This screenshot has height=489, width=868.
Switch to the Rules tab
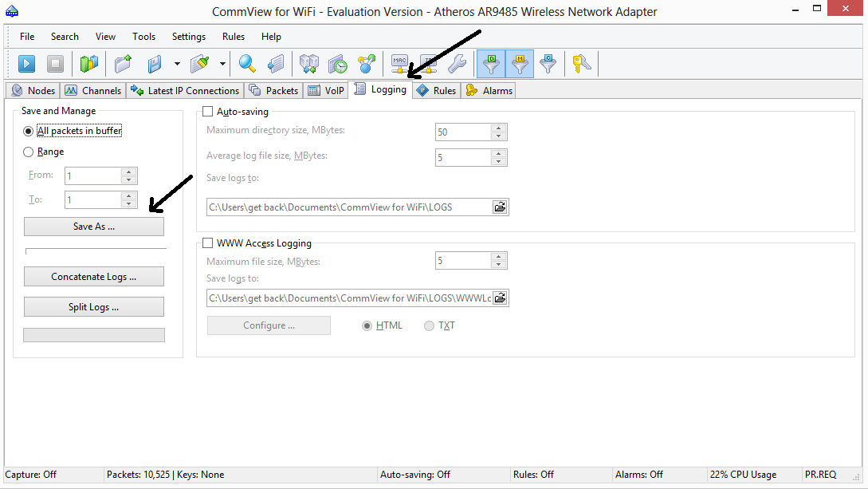[436, 91]
